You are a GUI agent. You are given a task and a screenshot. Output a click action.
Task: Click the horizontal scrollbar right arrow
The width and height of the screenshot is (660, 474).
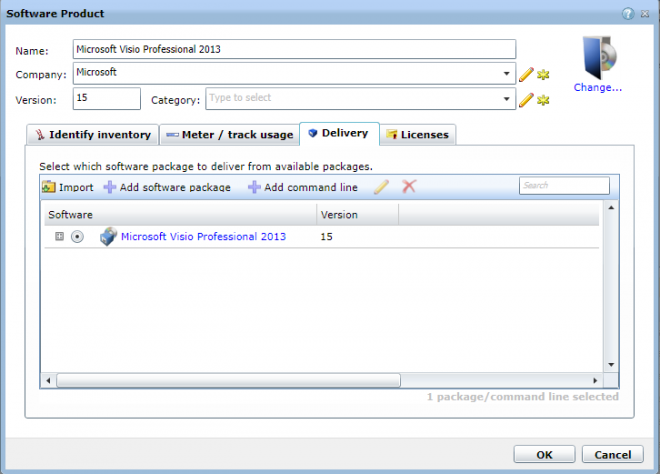[x=595, y=381]
